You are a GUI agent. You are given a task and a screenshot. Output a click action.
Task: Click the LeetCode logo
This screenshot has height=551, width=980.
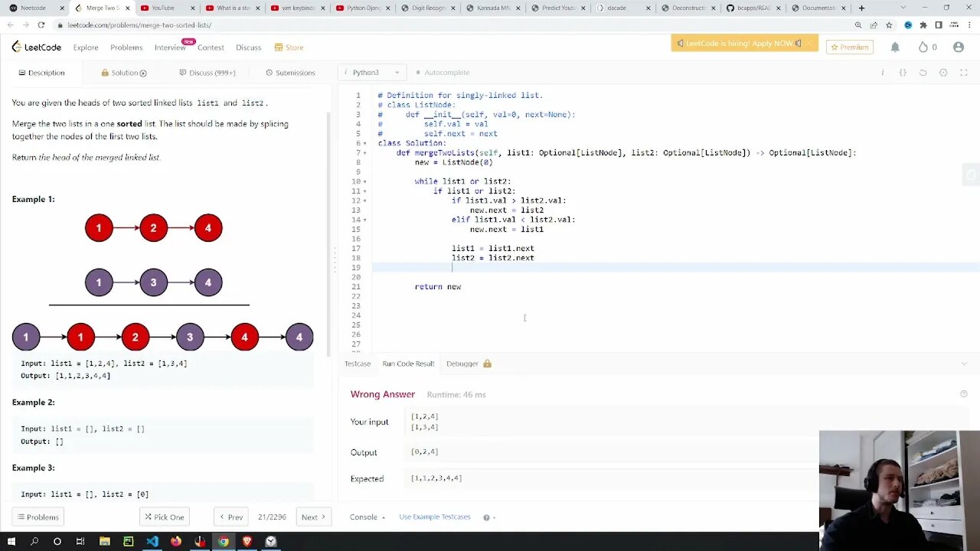36,47
